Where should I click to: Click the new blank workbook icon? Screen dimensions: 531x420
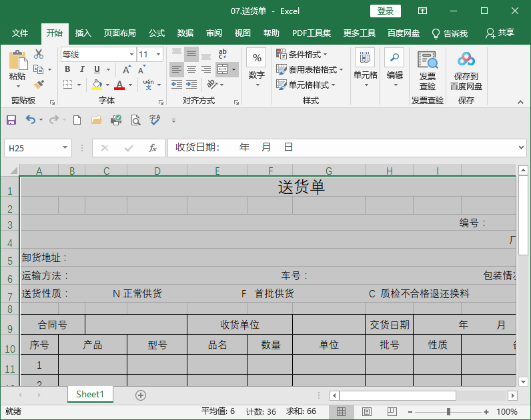(x=77, y=120)
